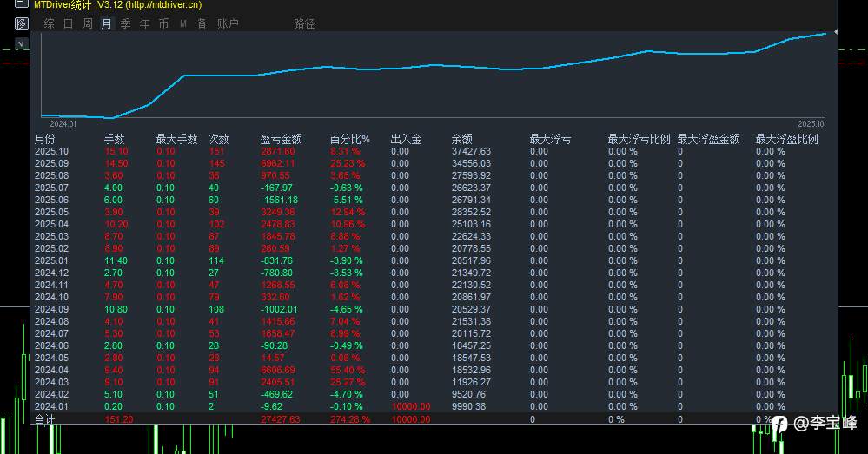Viewport: 868px width, 454px height.
Task: Click the 最大浮亏比例 column header
Action: 639,139
